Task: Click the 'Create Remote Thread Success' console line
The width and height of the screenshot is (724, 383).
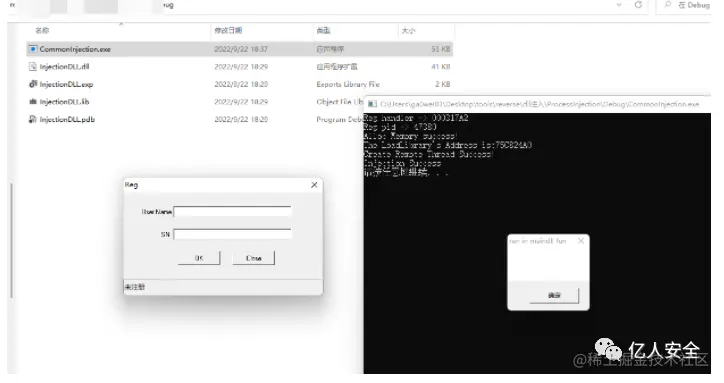Action: click(x=428, y=154)
